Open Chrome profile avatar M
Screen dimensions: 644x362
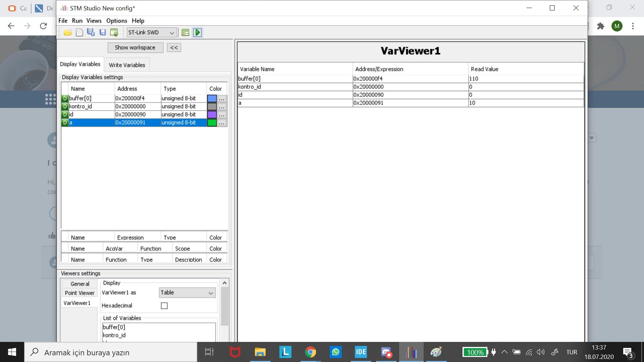pos(617,26)
